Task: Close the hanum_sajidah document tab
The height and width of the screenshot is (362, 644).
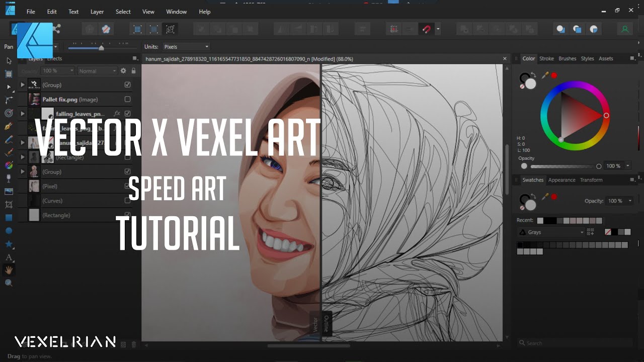Action: pyautogui.click(x=505, y=59)
